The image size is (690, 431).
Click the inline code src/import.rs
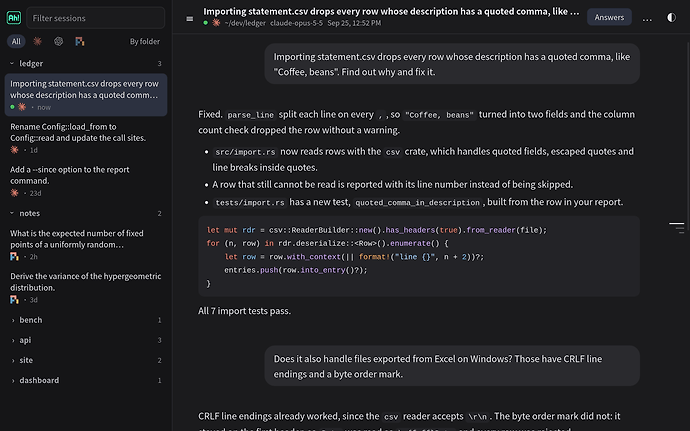pos(245,152)
